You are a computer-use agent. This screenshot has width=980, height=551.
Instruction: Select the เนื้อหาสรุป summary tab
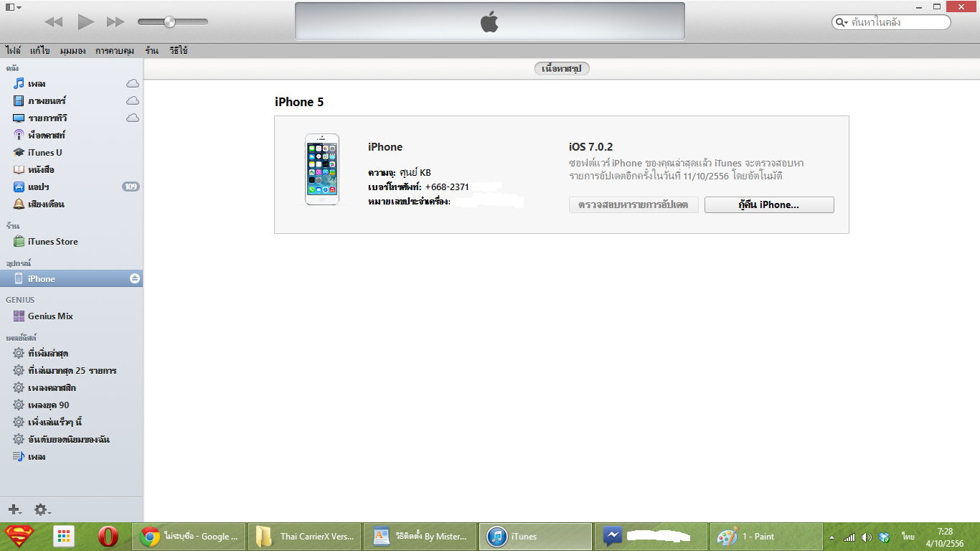(x=561, y=69)
